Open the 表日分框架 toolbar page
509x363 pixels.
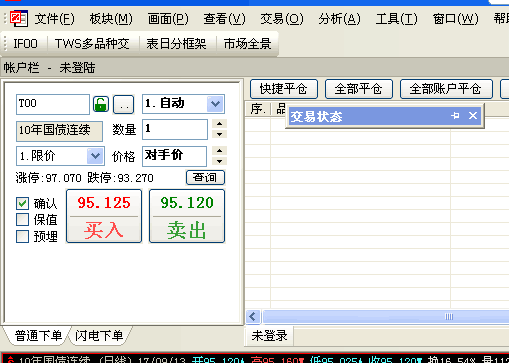176,44
